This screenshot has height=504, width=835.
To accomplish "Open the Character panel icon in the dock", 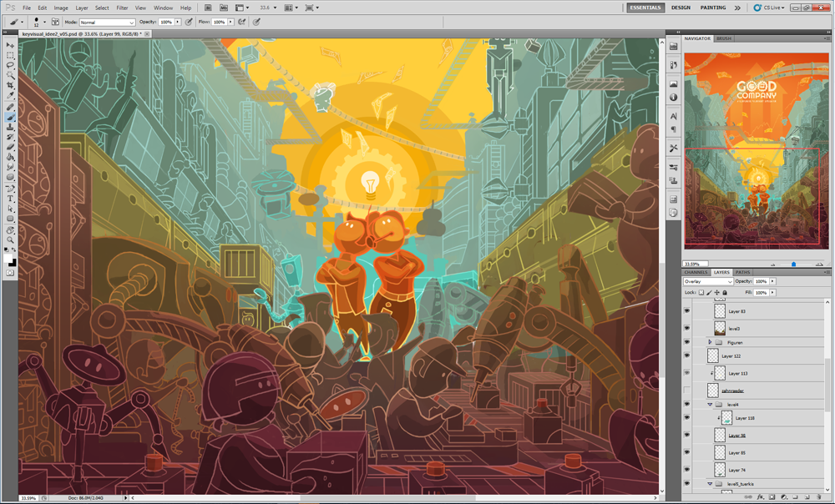I will pyautogui.click(x=674, y=117).
